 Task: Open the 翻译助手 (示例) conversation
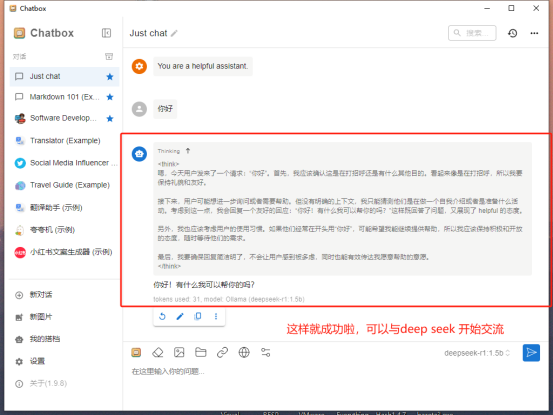point(65,207)
